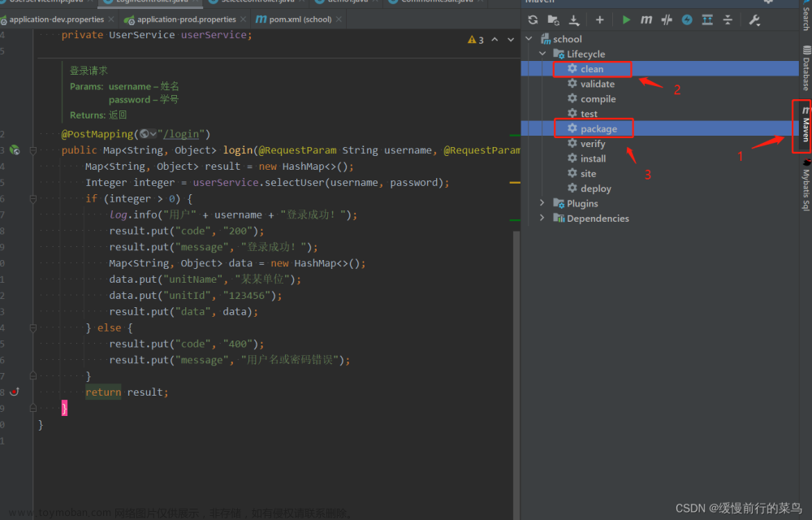Click gear icon beside test goal
This screenshot has height=520, width=812.
pos(572,114)
